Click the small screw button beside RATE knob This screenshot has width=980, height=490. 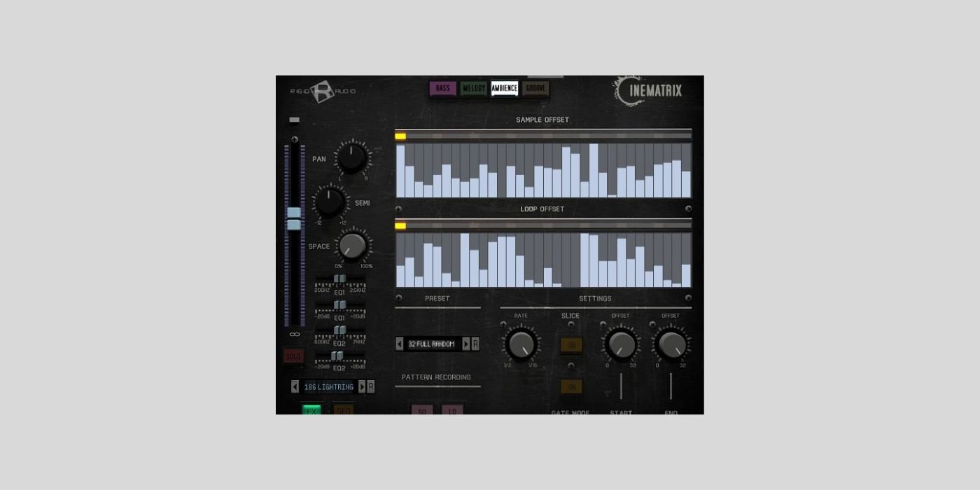point(503,324)
